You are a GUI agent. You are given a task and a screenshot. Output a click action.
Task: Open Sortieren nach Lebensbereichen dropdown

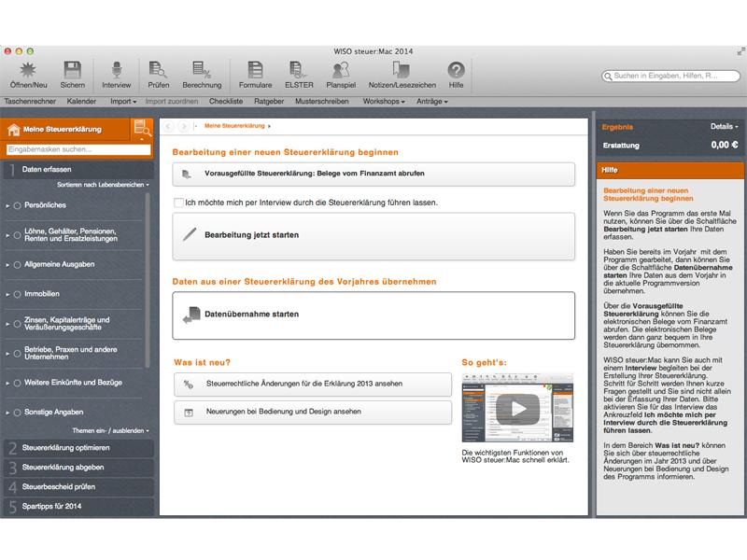103,185
